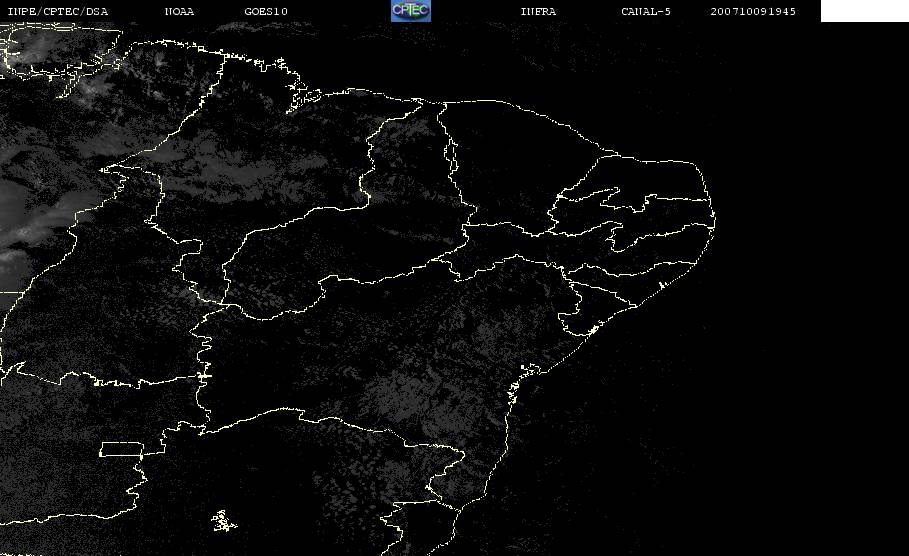
Task: Click the white box at top right
Action: pyautogui.click(x=865, y=11)
